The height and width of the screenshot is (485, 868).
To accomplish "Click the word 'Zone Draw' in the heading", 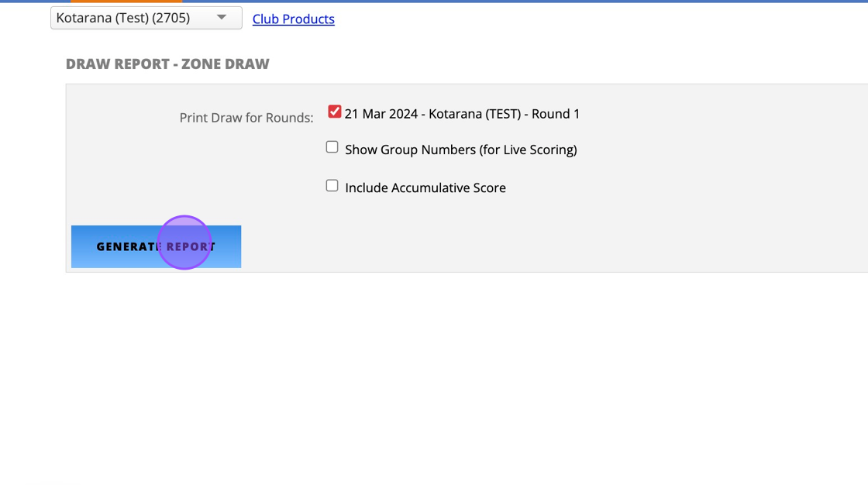I will (226, 64).
